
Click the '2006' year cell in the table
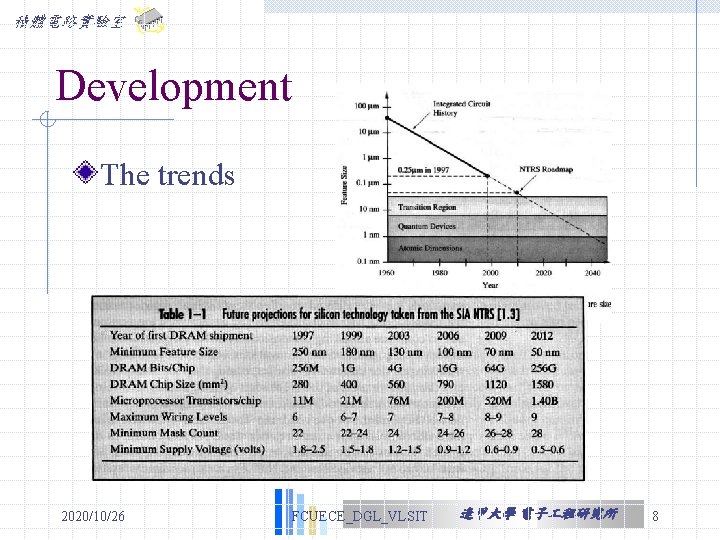click(448, 336)
